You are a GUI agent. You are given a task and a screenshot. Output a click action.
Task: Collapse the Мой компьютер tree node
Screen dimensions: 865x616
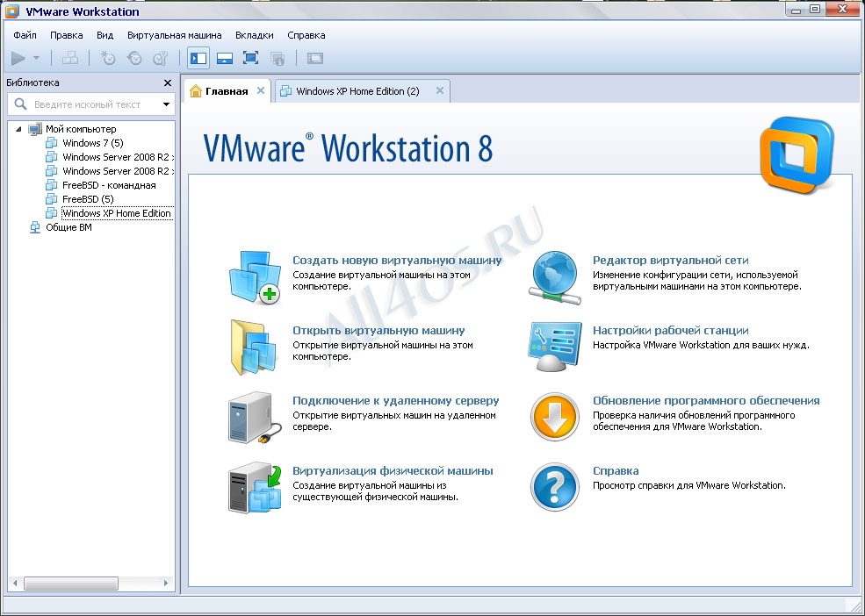click(18, 129)
